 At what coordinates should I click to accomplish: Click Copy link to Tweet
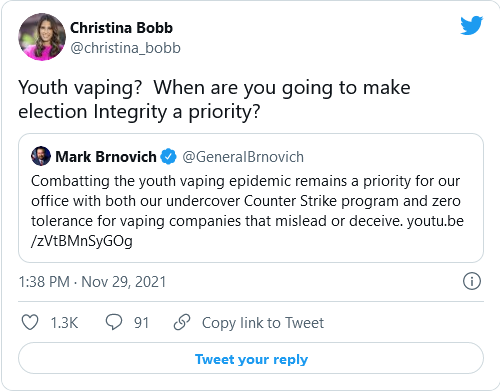263,323
